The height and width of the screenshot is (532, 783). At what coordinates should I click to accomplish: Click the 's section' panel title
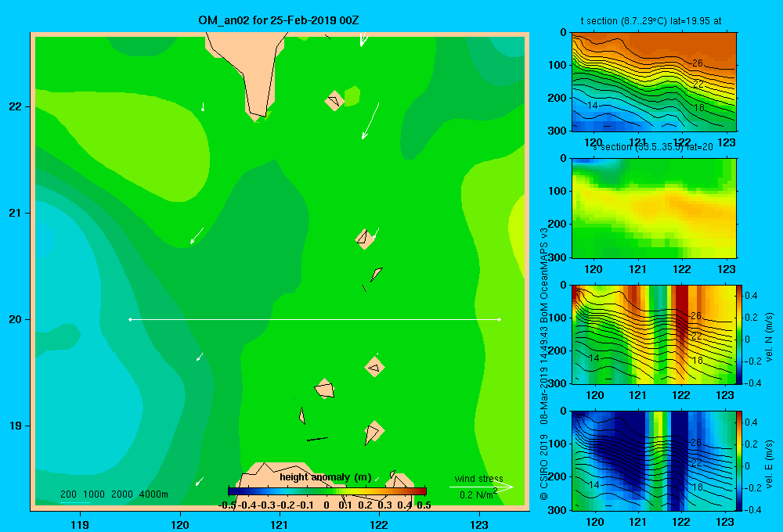[x=653, y=147]
